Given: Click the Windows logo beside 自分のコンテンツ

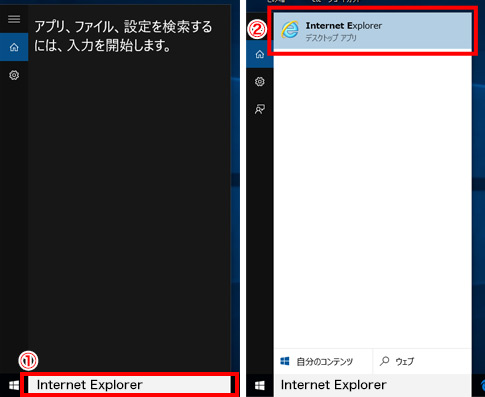Looking at the screenshot, I should coord(285,361).
